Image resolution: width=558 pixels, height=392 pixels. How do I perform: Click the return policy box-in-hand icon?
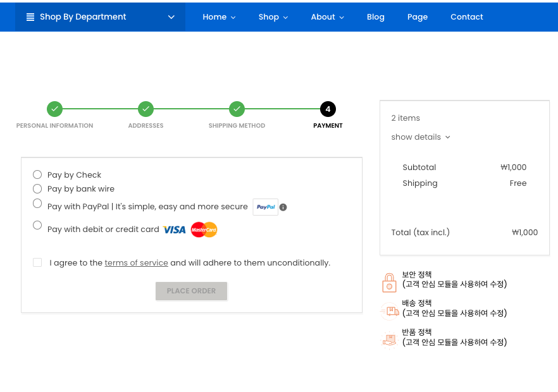(x=389, y=340)
